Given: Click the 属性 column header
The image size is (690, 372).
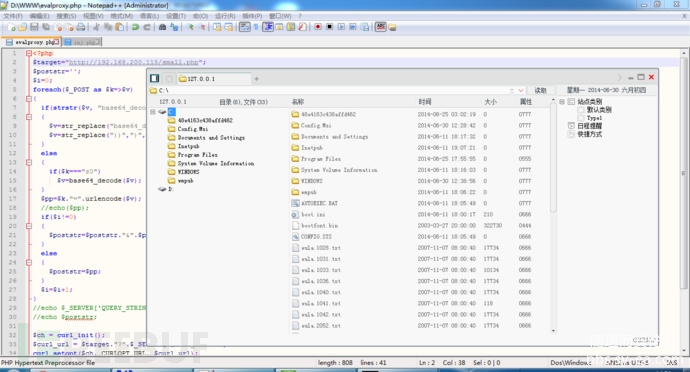Looking at the screenshot, I should pyautogui.click(x=526, y=102).
